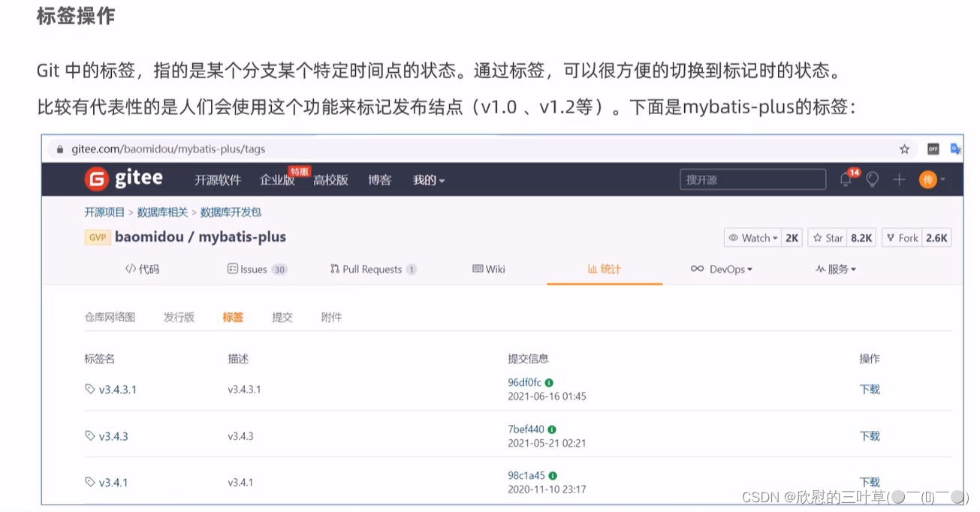Switch to the Wiki tab

pyautogui.click(x=489, y=269)
